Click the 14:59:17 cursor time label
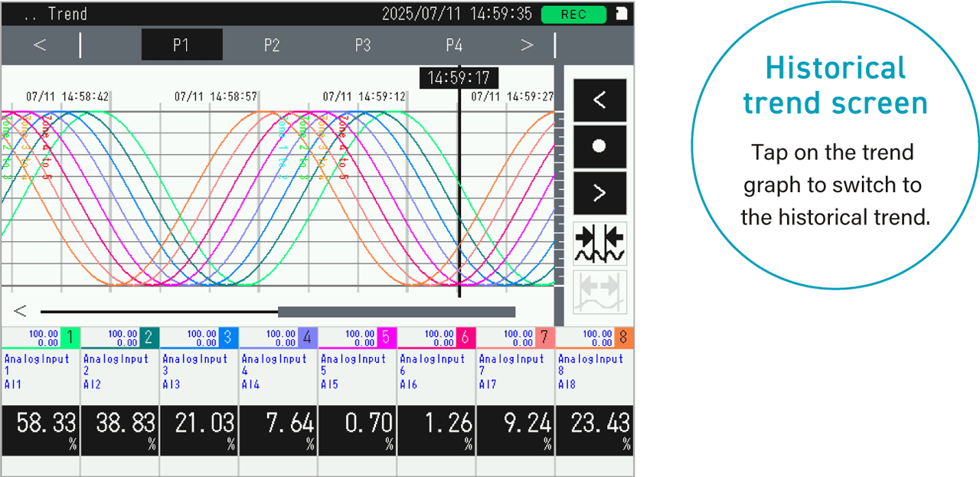980x477 pixels. 459,78
